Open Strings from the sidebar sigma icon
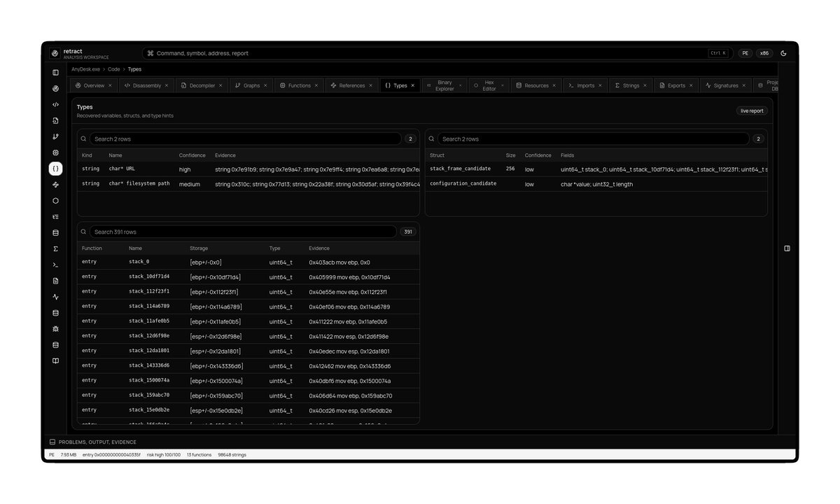840x504 pixels. pos(55,248)
